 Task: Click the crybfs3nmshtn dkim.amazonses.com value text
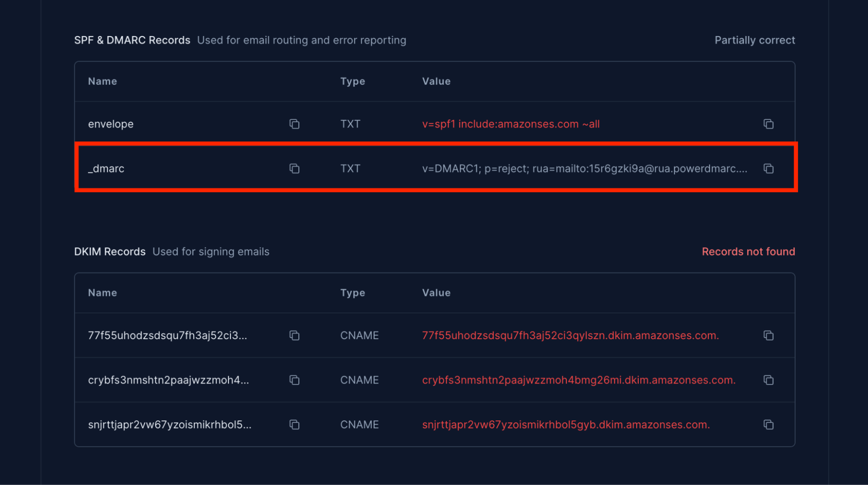(x=578, y=380)
